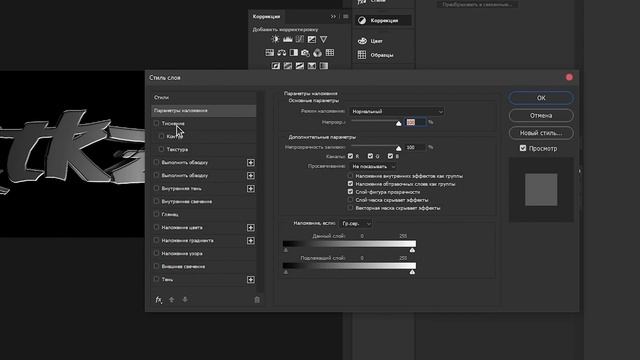Add a Posterize adjustment layer

point(288,66)
